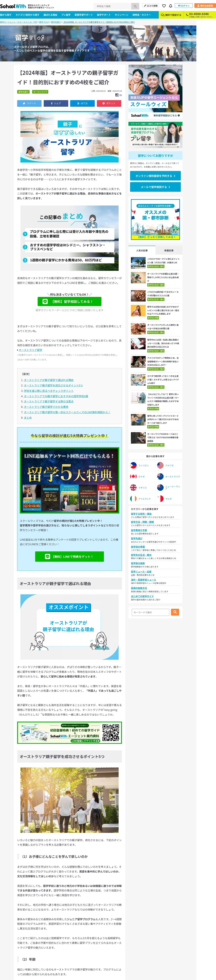Open はじめての留学ガイド category link

click(143, 596)
